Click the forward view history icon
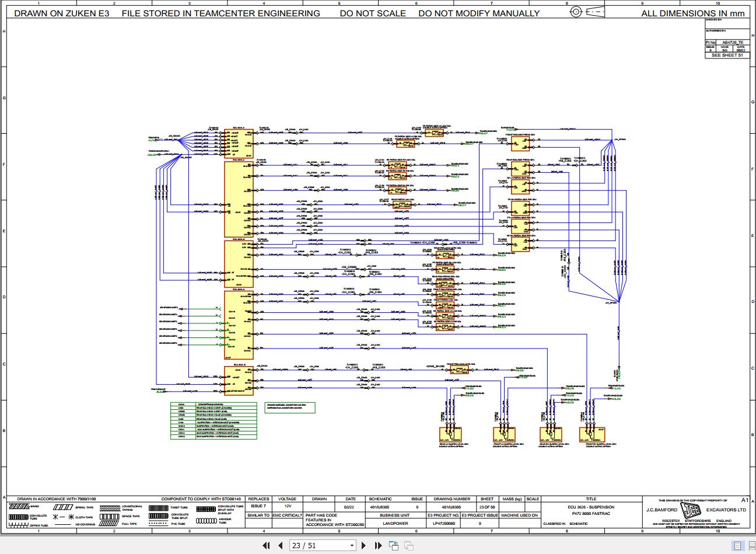The width and height of the screenshot is (756, 554). [x=408, y=545]
